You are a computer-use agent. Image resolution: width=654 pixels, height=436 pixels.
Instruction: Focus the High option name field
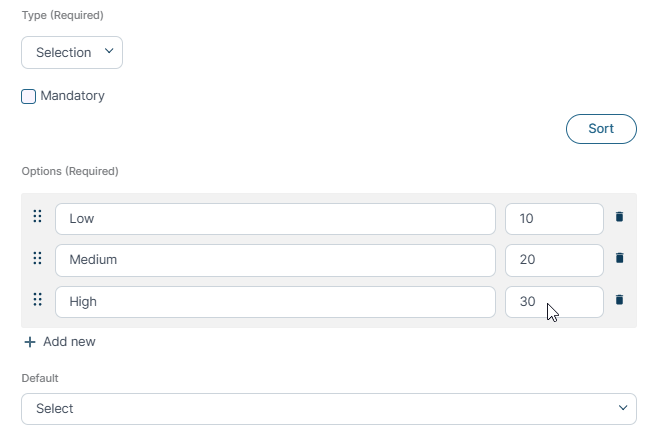tap(275, 302)
